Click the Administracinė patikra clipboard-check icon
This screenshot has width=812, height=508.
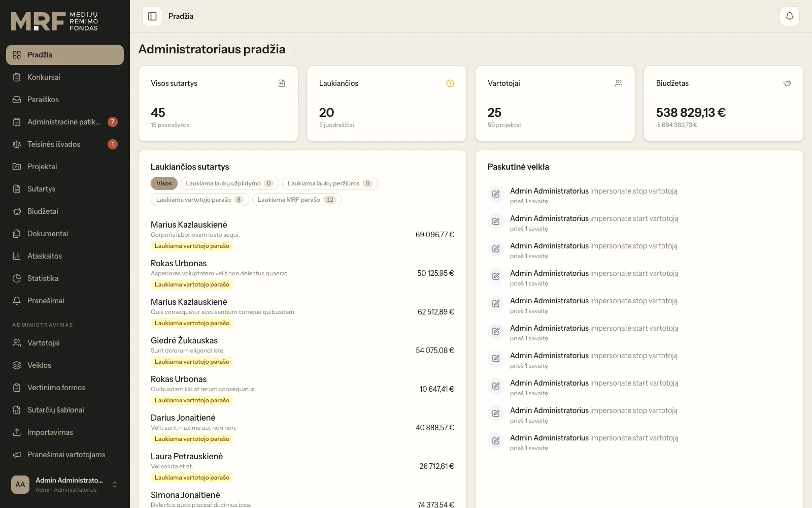[x=17, y=122]
